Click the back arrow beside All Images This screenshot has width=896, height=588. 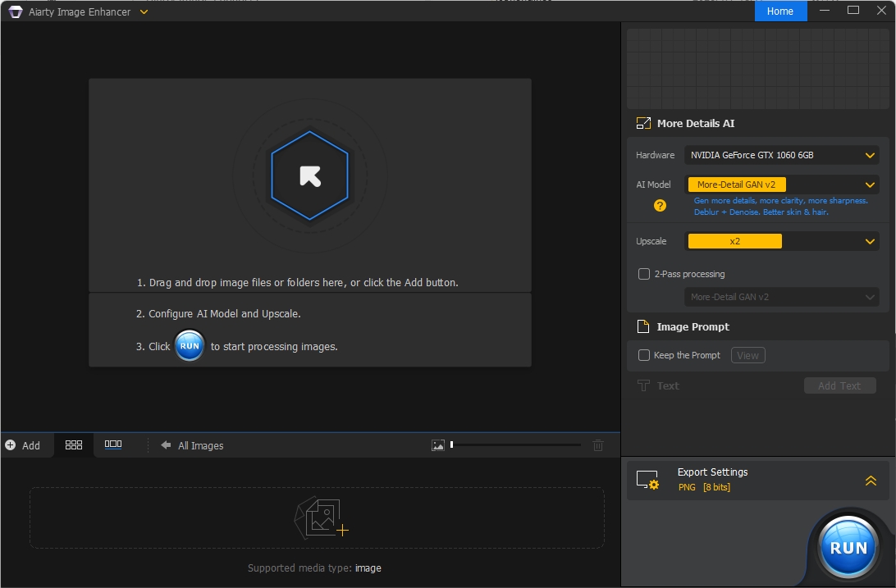point(166,445)
